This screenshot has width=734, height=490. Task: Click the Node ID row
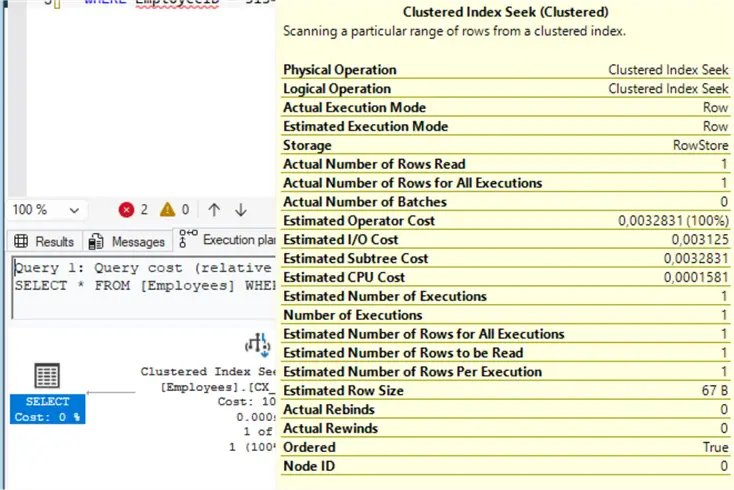pos(506,466)
